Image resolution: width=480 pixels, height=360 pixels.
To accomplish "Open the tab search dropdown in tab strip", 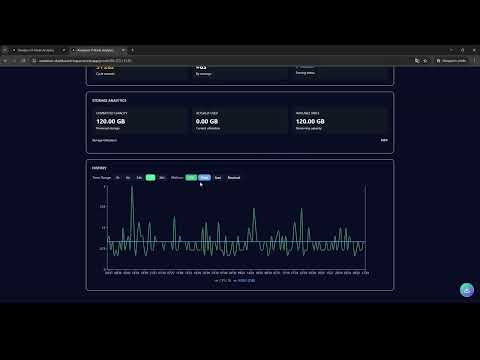I will pos(5,50).
